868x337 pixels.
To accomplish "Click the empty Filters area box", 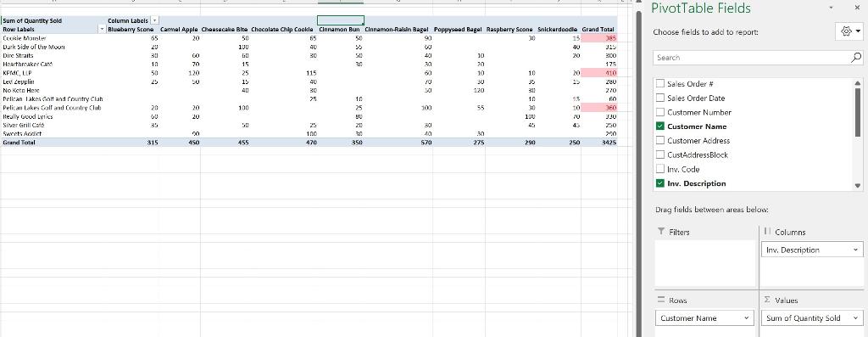I will click(x=704, y=263).
